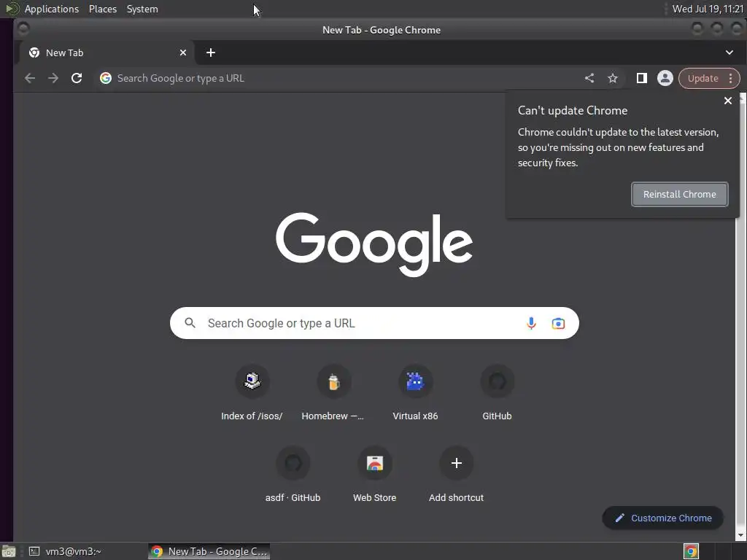Open the three-dot Chrome menu
Viewport: 747px width, 560px height.
[x=731, y=78]
